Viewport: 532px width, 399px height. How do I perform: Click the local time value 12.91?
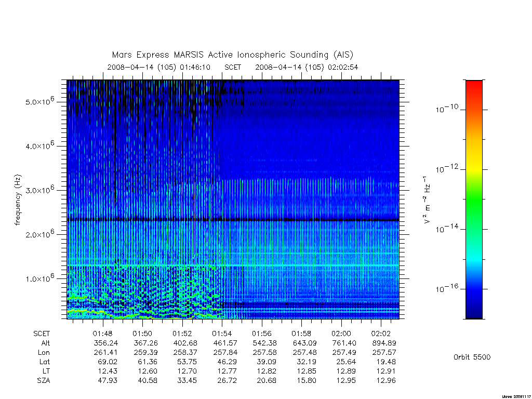386,371
